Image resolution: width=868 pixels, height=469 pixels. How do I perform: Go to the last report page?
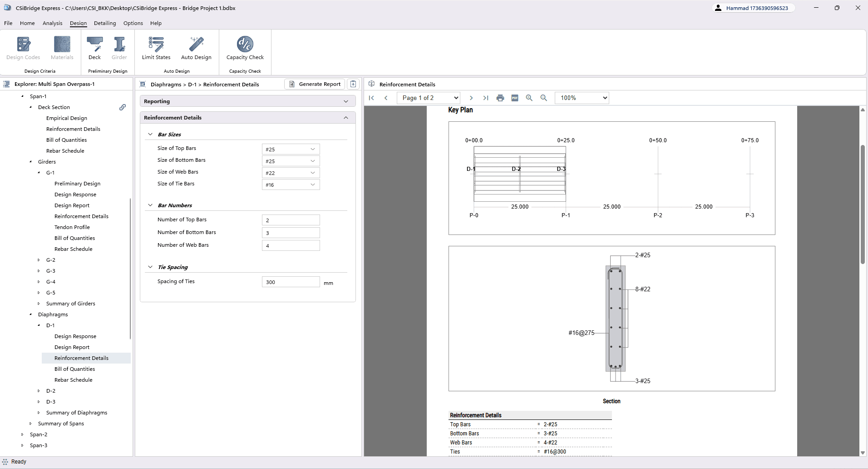486,98
